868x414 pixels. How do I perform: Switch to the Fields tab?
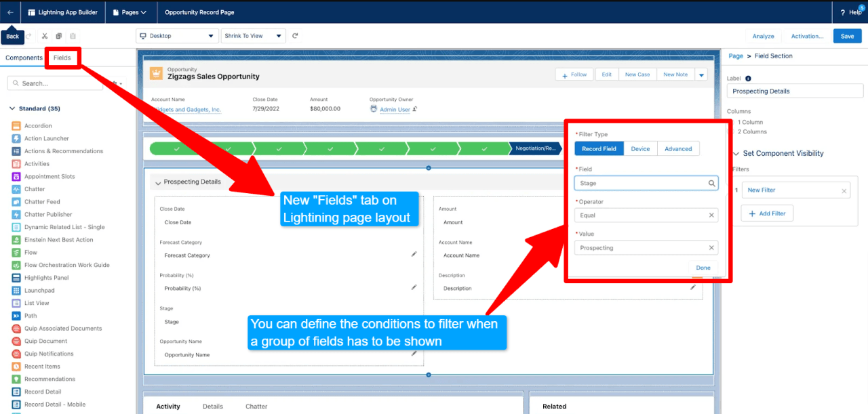pyautogui.click(x=62, y=58)
